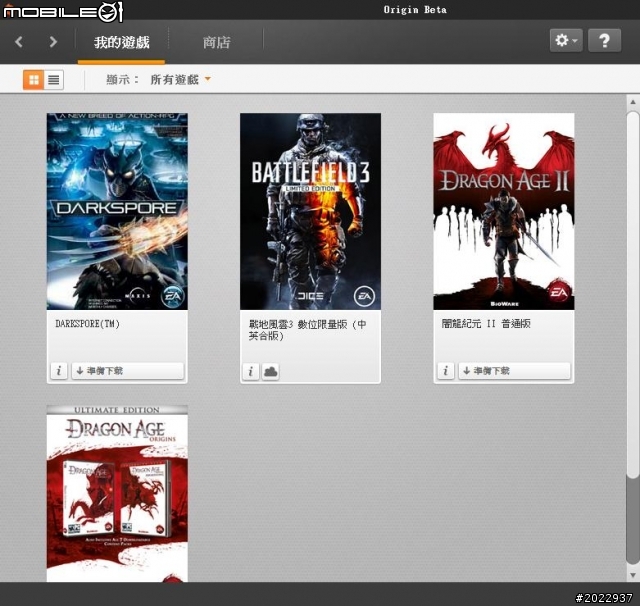Show info for DARKSPORE(TM)
Screen dimensions: 640x606
pyautogui.click(x=59, y=371)
